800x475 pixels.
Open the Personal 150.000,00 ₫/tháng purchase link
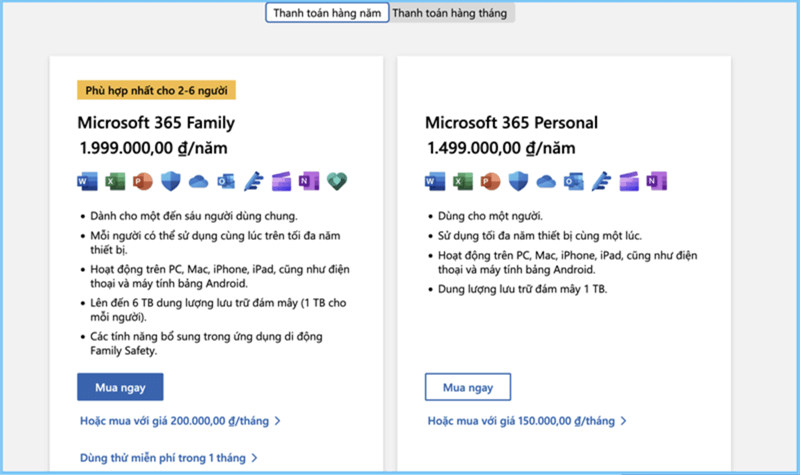point(526,421)
